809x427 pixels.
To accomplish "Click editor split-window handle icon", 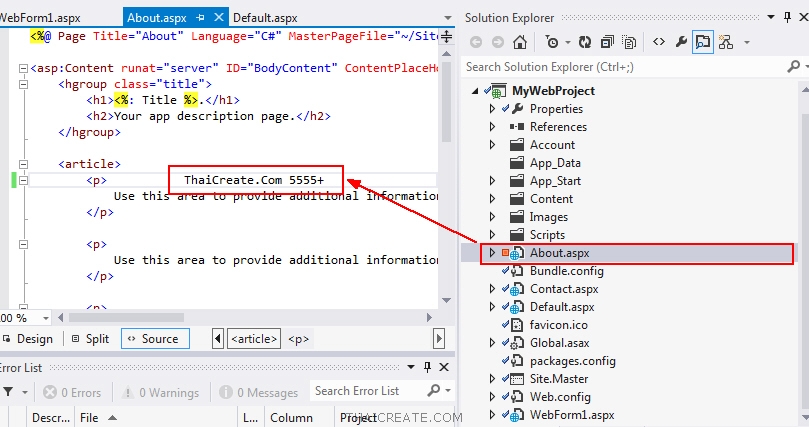I will 447,36.
